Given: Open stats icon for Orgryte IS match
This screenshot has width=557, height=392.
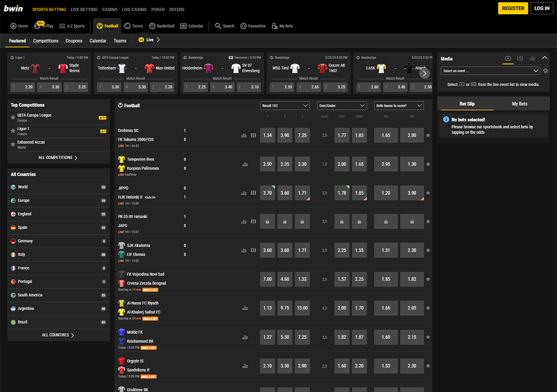Looking at the screenshot, I should click(x=245, y=366).
